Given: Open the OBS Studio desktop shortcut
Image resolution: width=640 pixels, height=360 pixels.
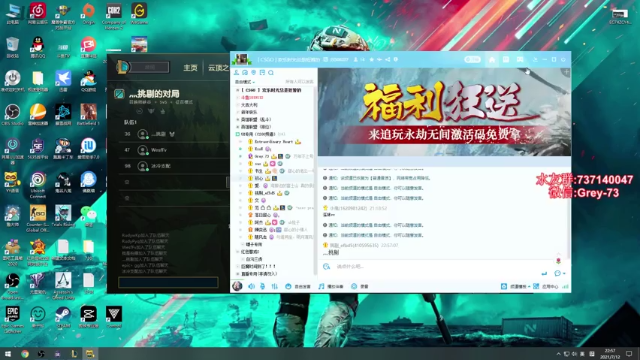Looking at the screenshot, I should 12,114.
